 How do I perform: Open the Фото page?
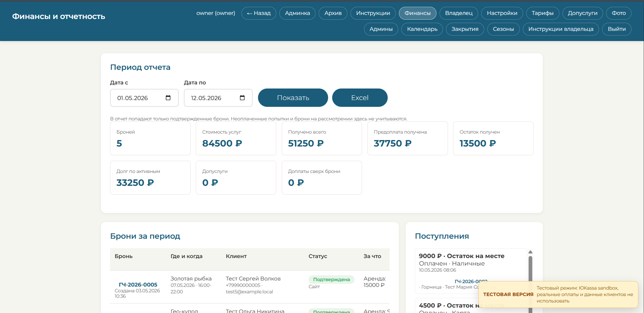tap(619, 13)
